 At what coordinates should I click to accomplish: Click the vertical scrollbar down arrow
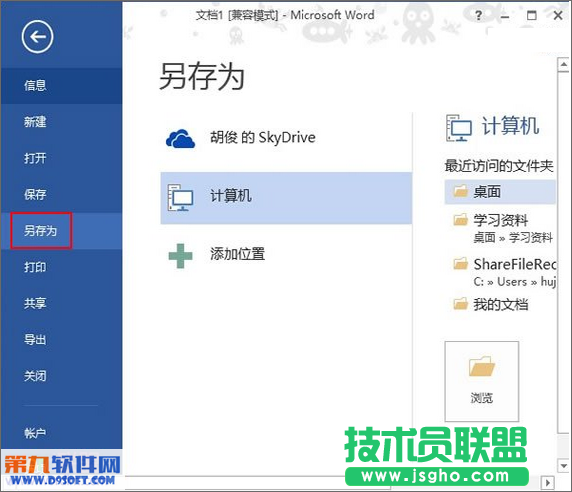click(564, 466)
